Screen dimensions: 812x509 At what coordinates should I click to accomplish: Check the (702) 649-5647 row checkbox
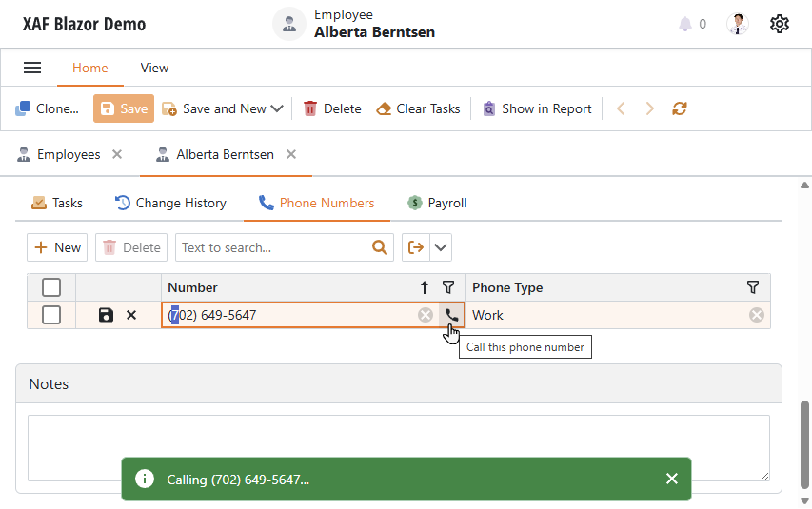pos(51,315)
